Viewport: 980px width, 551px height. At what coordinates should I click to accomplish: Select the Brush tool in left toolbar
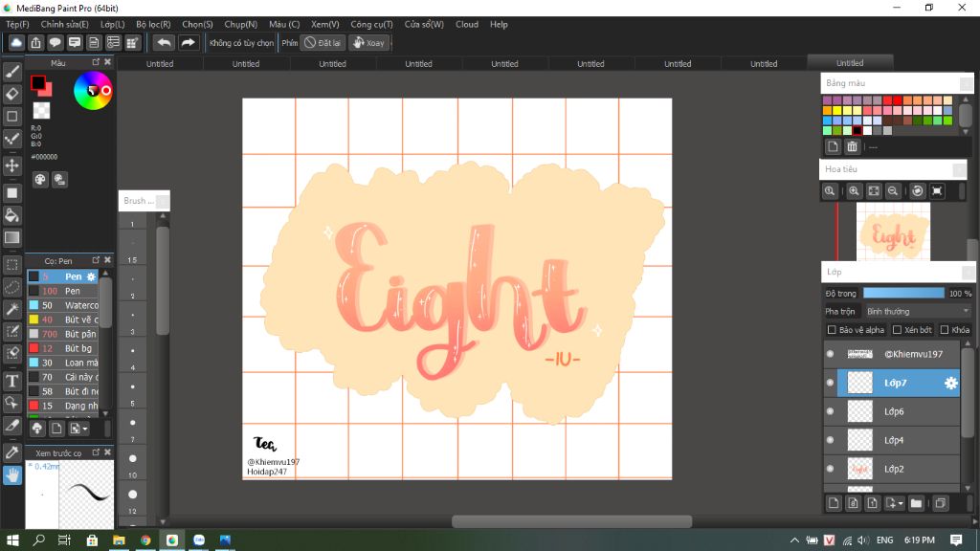pos(12,72)
